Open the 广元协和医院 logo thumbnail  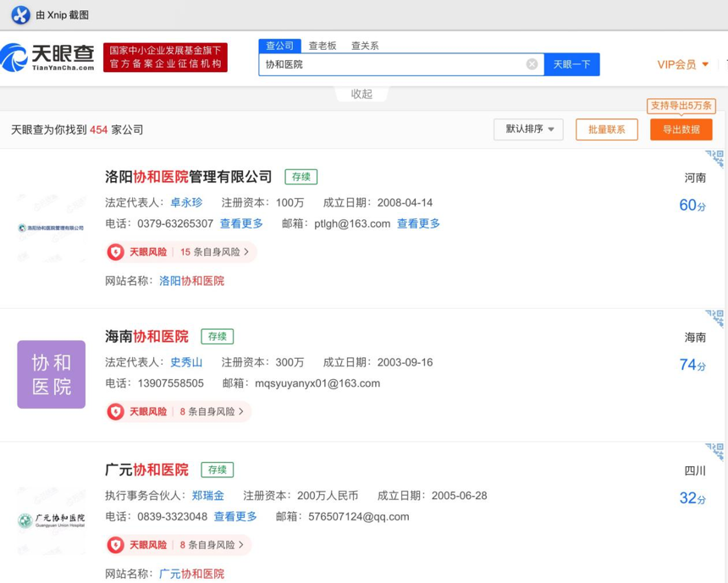(51, 520)
